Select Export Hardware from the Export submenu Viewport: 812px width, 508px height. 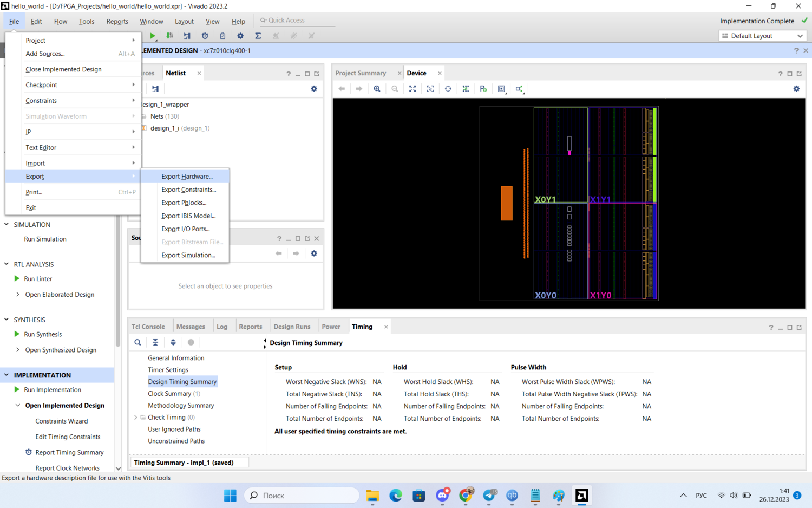click(x=187, y=177)
